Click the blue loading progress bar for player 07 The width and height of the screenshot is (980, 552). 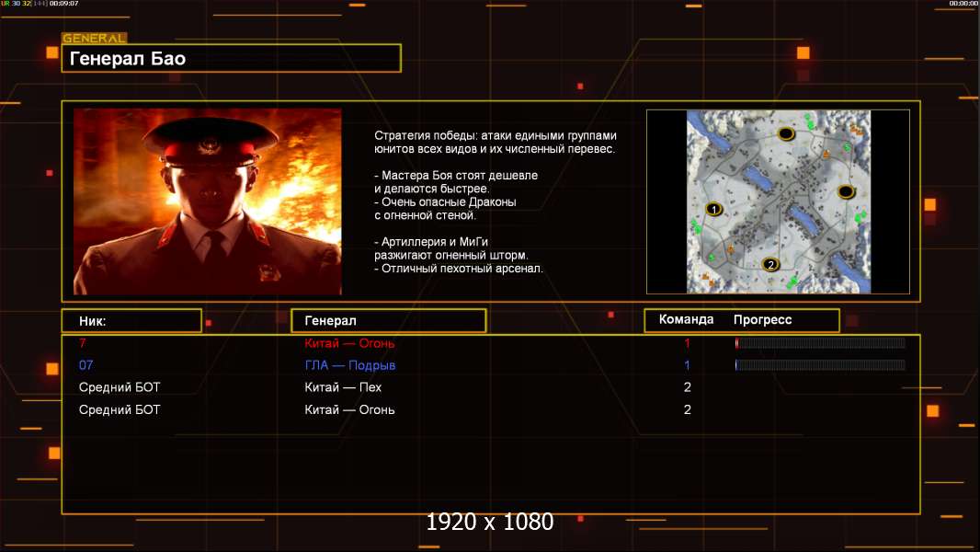click(x=820, y=365)
